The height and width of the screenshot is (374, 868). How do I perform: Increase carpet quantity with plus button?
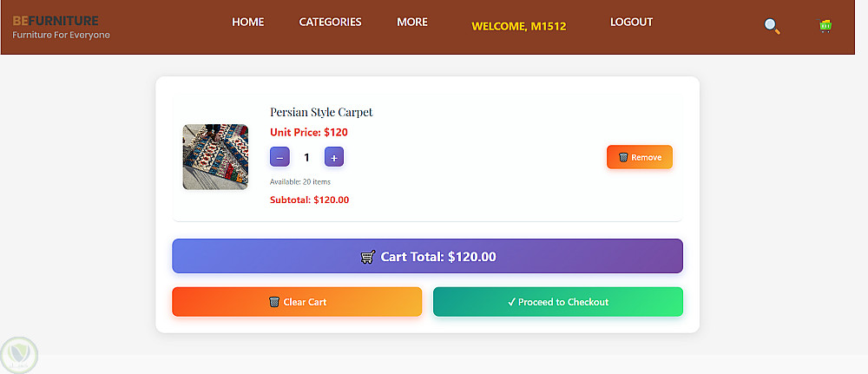(334, 157)
